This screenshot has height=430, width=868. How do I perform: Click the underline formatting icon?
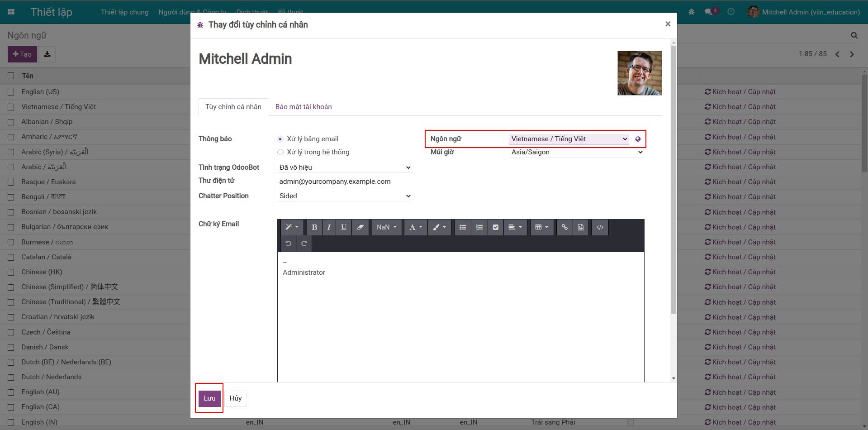[344, 227]
